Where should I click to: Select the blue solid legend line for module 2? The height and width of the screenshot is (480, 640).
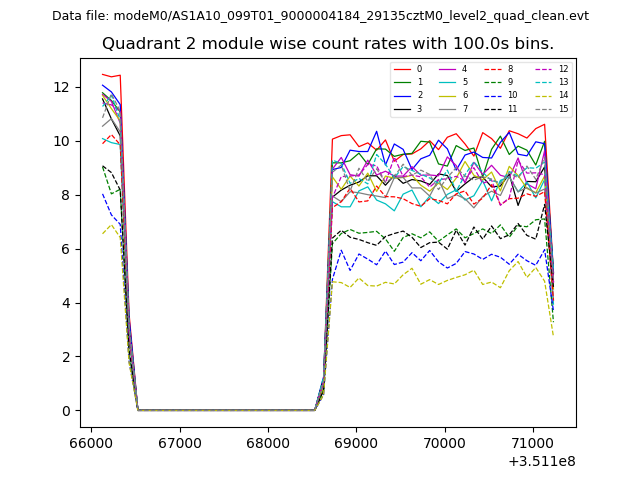(403, 95)
